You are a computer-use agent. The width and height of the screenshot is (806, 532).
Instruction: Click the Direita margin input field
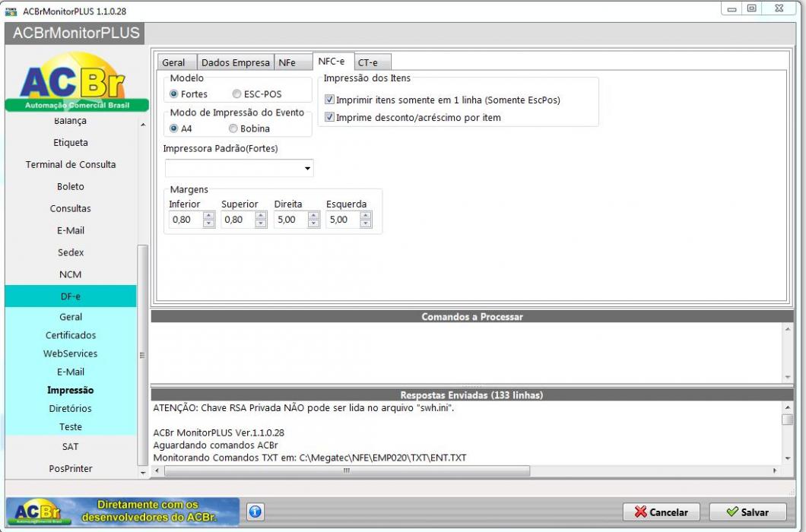[290, 220]
